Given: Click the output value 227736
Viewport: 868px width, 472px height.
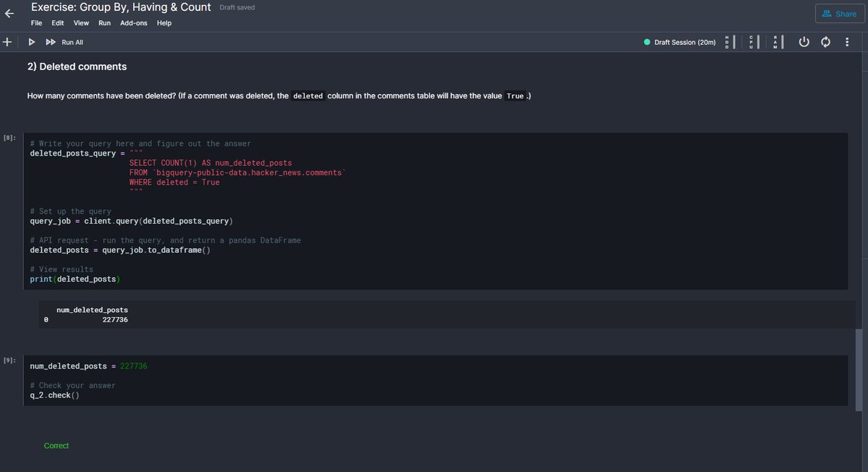Looking at the screenshot, I should click(x=115, y=319).
